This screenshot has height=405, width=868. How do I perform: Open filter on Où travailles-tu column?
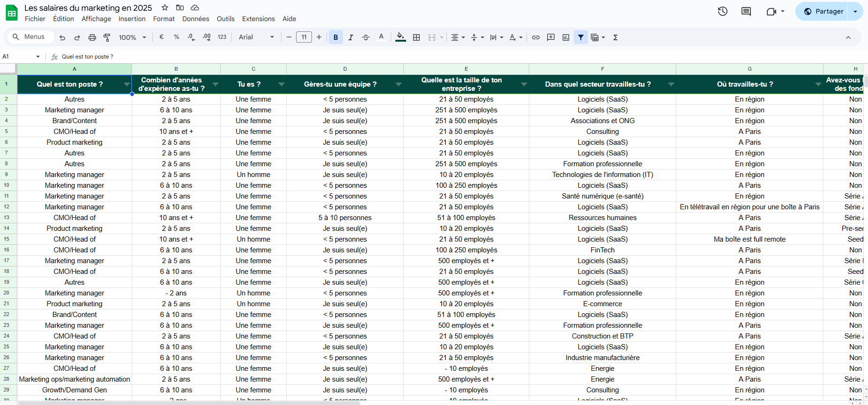[x=818, y=84]
